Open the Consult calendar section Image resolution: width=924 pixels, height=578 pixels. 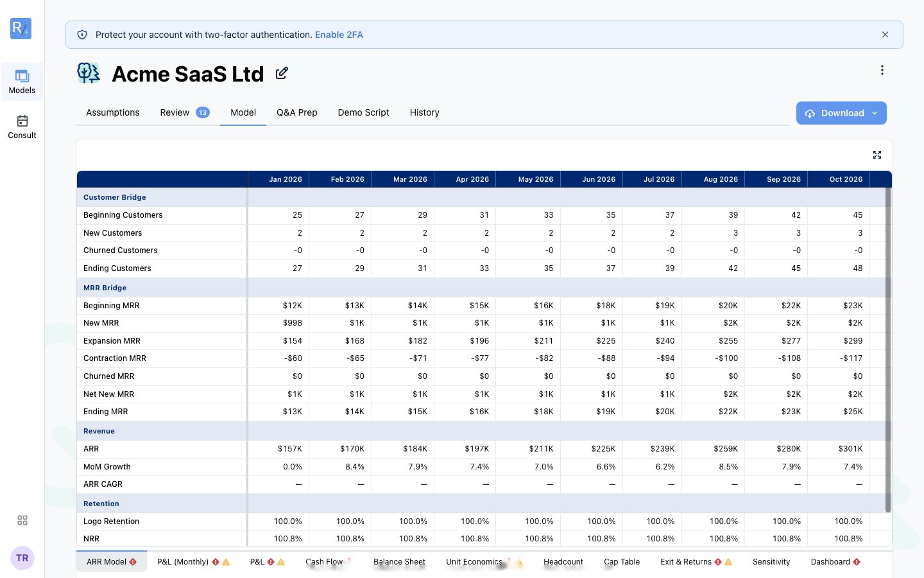click(x=22, y=127)
